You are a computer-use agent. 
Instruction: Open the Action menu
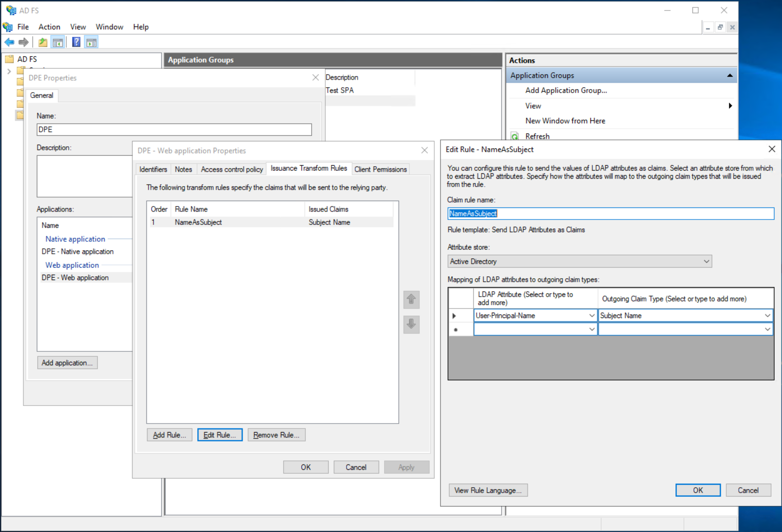(x=49, y=27)
